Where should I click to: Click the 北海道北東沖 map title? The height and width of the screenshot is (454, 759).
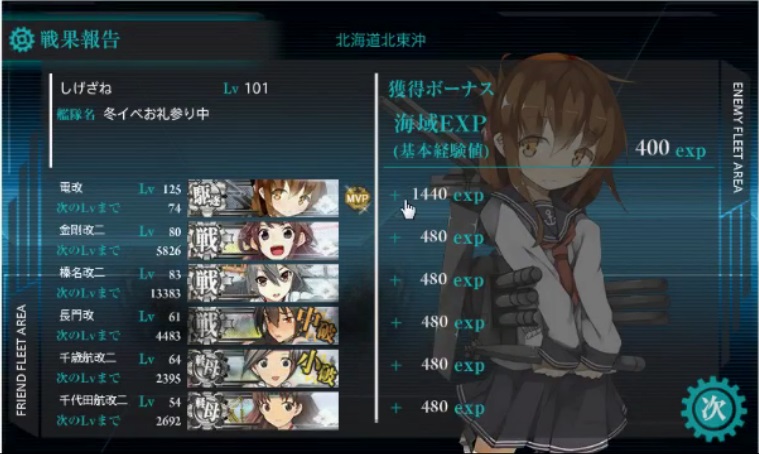380,40
